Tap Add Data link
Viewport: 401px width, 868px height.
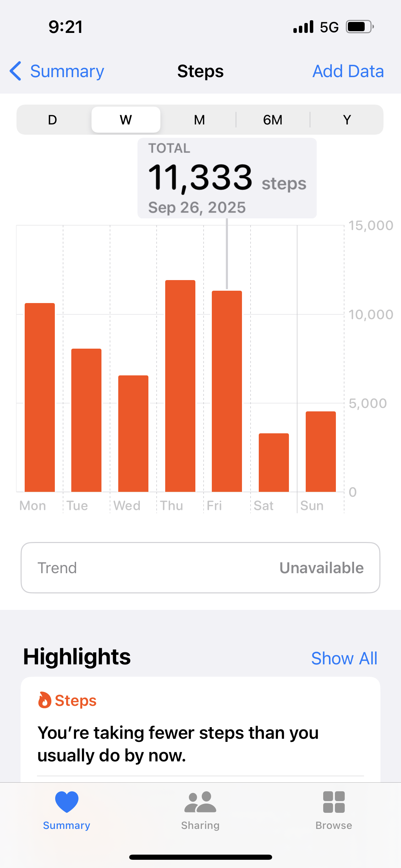click(x=348, y=71)
